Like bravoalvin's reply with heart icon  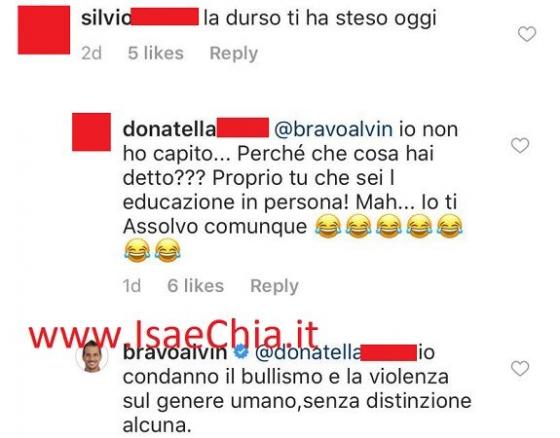coord(520,368)
